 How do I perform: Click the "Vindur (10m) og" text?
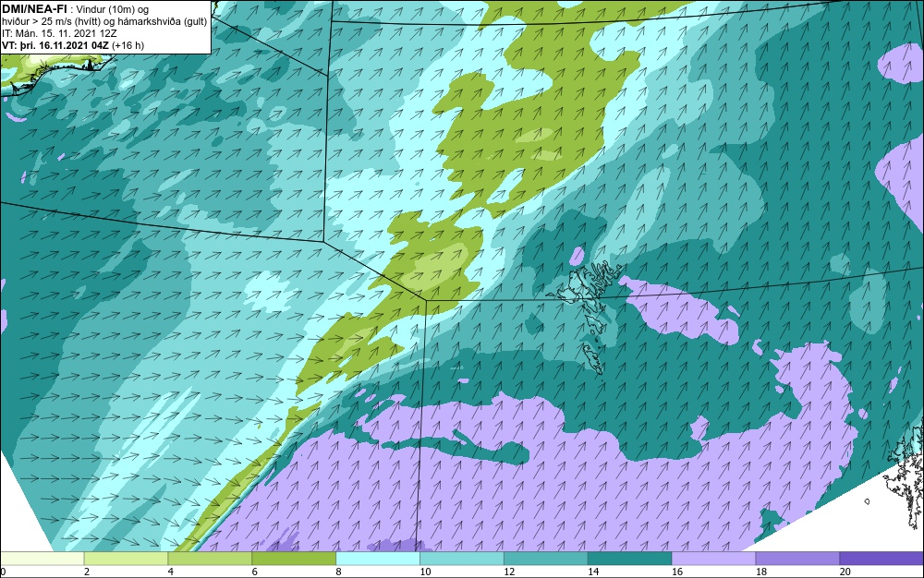click(x=113, y=9)
